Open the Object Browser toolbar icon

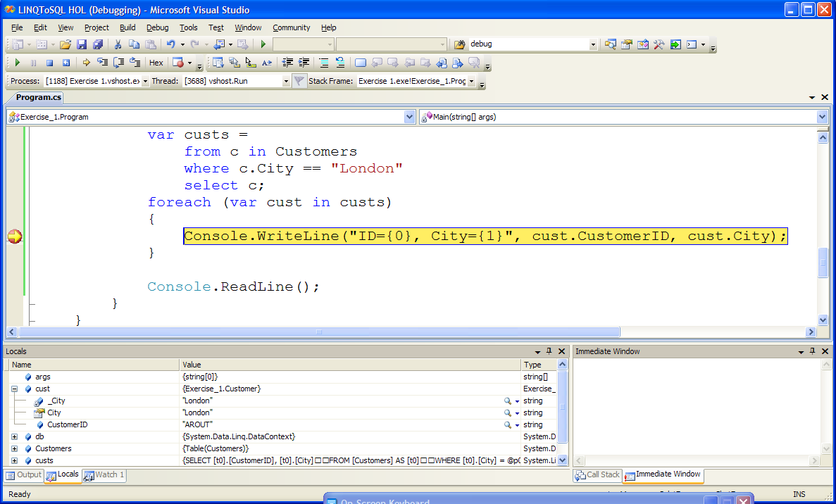point(643,45)
